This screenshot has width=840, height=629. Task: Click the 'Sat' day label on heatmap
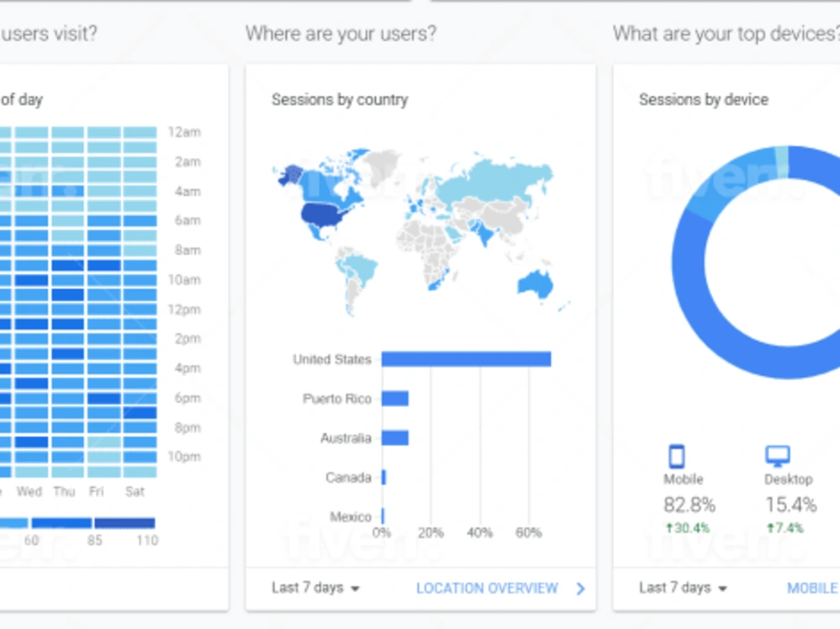(x=134, y=491)
